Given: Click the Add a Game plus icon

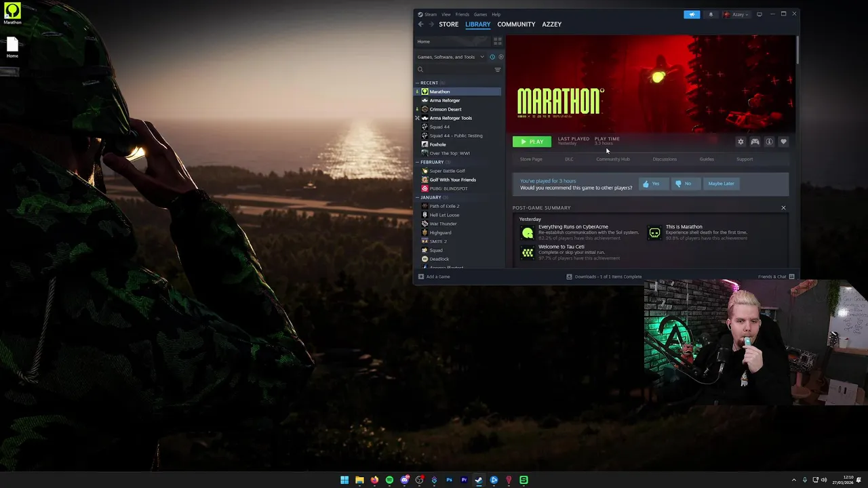Looking at the screenshot, I should tap(421, 277).
